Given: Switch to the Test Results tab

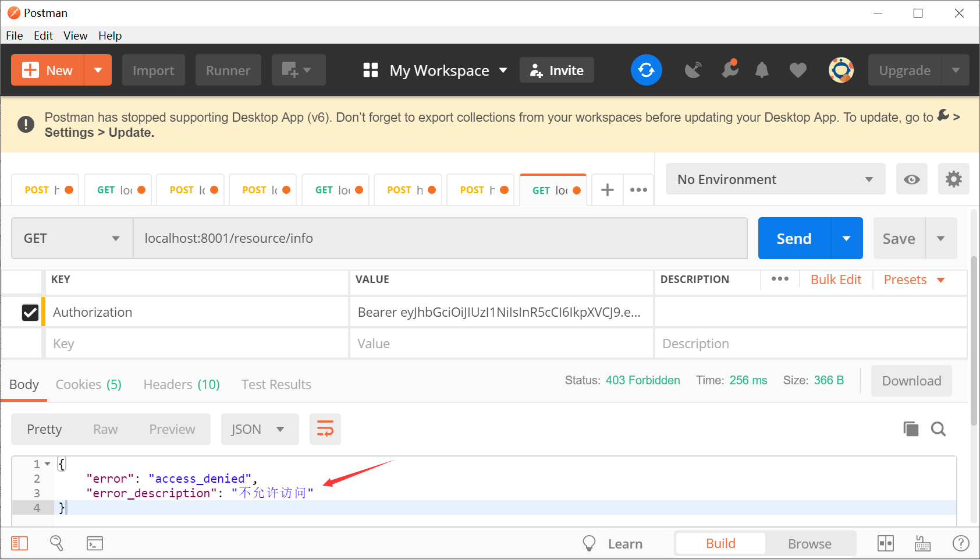Looking at the screenshot, I should click(x=276, y=384).
